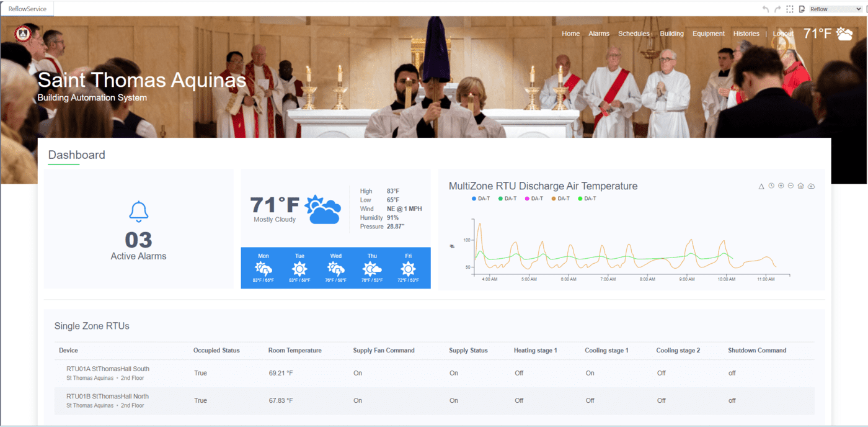Click the Dashboard heading
Image resolution: width=868 pixels, height=427 pixels.
point(77,155)
